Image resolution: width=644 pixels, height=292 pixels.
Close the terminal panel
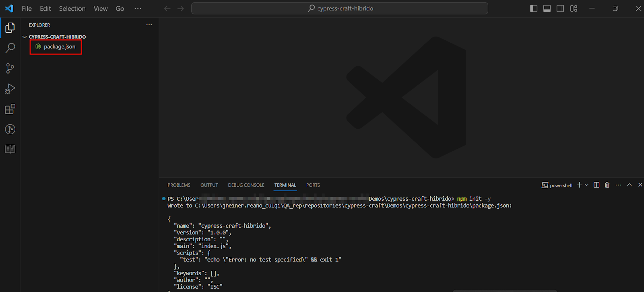640,185
